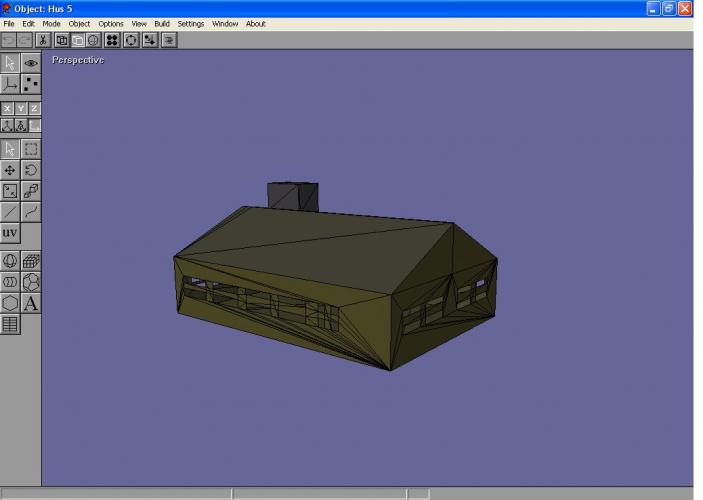Click the Cut scissors icon
Screen dimensions: 703x500
click(43, 40)
